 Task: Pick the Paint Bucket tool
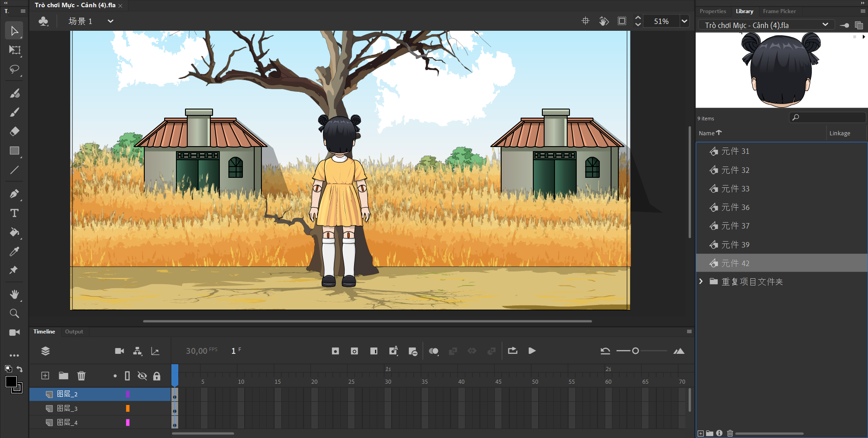tap(14, 232)
